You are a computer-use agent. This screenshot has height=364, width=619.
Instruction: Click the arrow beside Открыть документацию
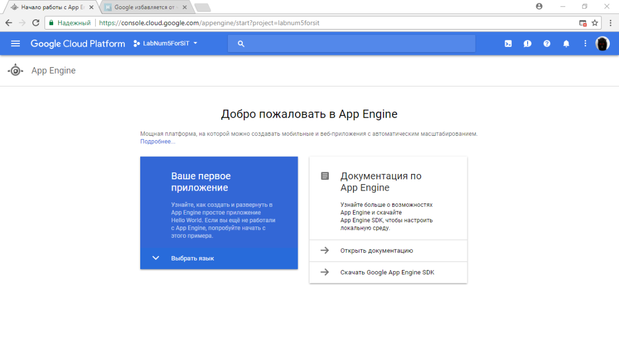[325, 250]
